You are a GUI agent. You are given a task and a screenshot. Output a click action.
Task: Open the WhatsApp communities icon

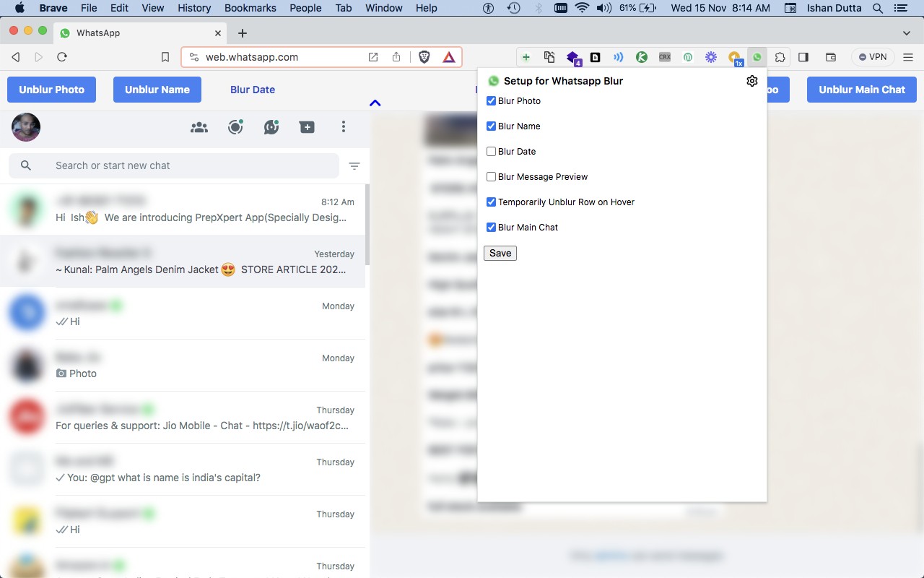click(199, 127)
